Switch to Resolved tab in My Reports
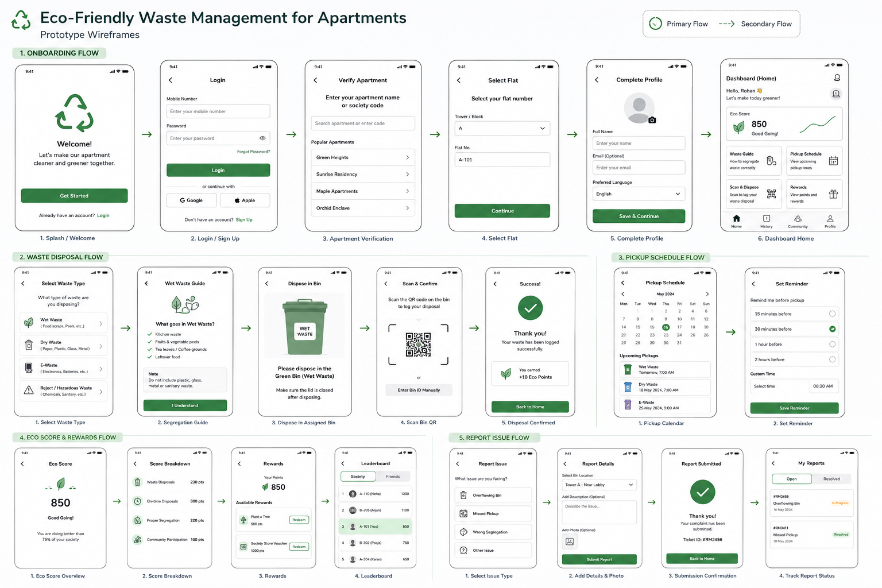The image size is (882, 588). [831, 479]
